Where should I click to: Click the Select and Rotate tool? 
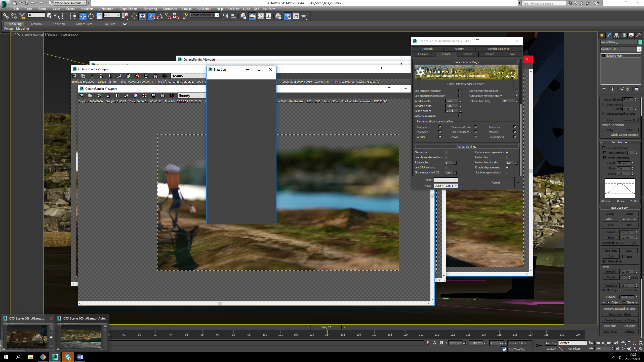point(91,16)
